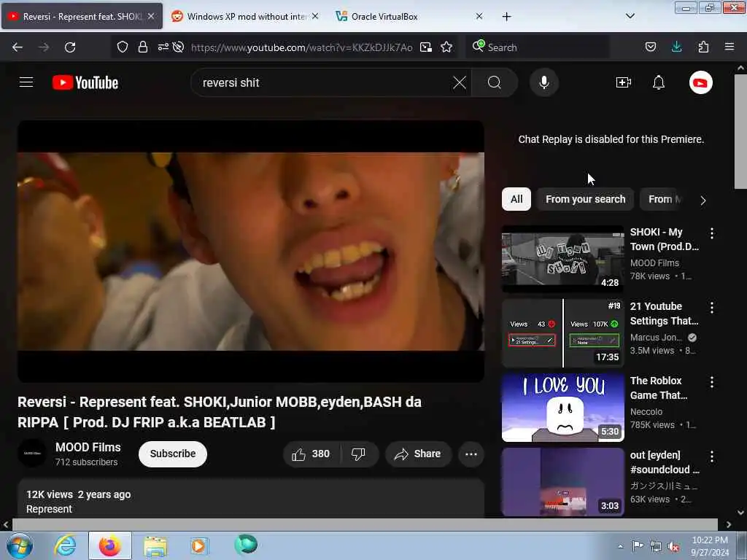Open options for SHOKI - My Town video
This screenshot has width=747, height=560.
coord(712,233)
